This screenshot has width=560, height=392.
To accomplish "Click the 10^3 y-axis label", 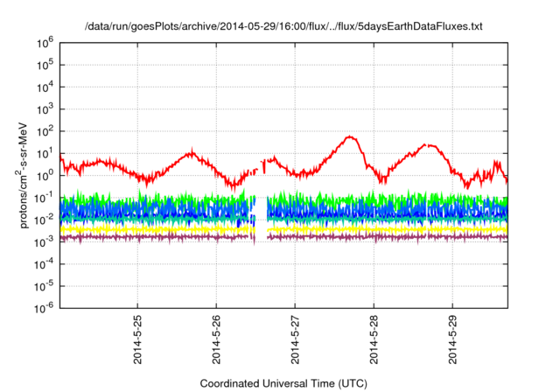I will pos(45,110).
